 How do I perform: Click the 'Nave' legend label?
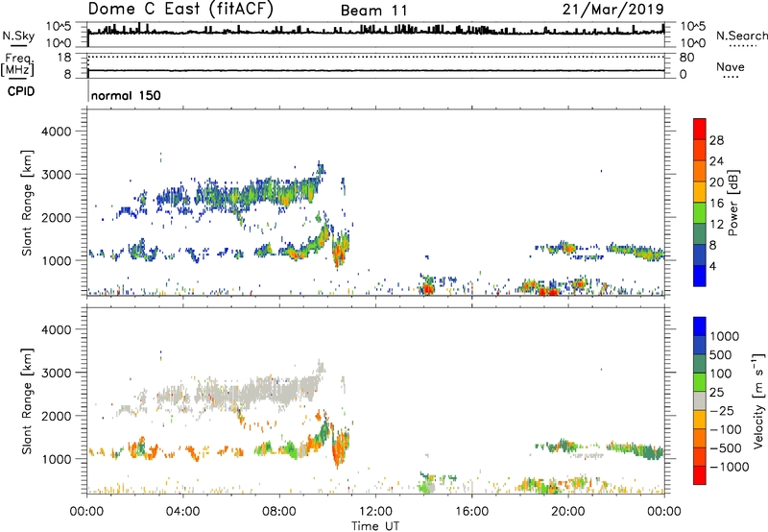(731, 66)
